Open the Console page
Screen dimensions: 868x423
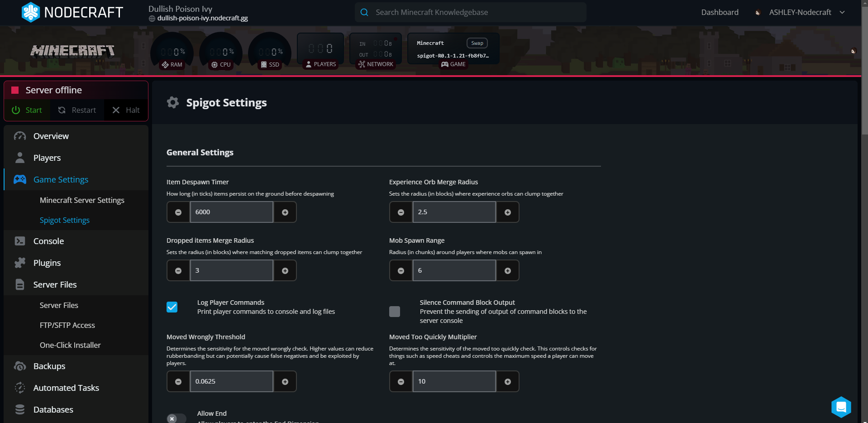[x=76, y=241]
